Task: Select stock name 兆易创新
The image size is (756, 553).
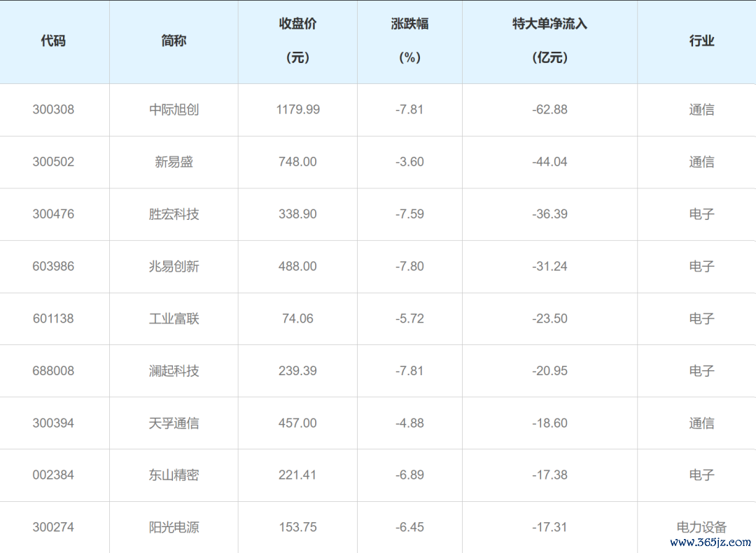Action: point(174,266)
